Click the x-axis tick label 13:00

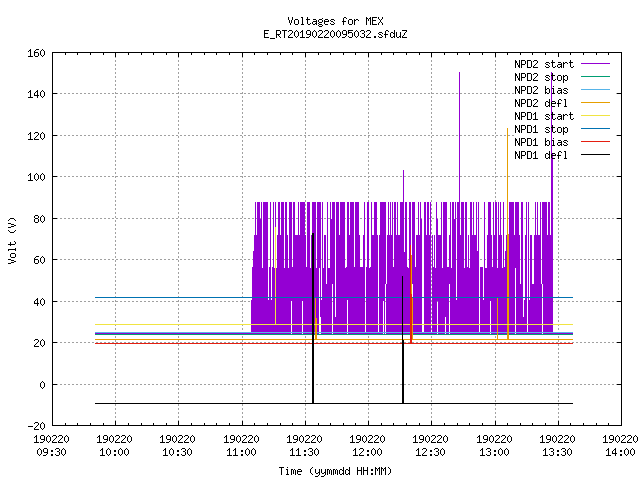(x=494, y=452)
